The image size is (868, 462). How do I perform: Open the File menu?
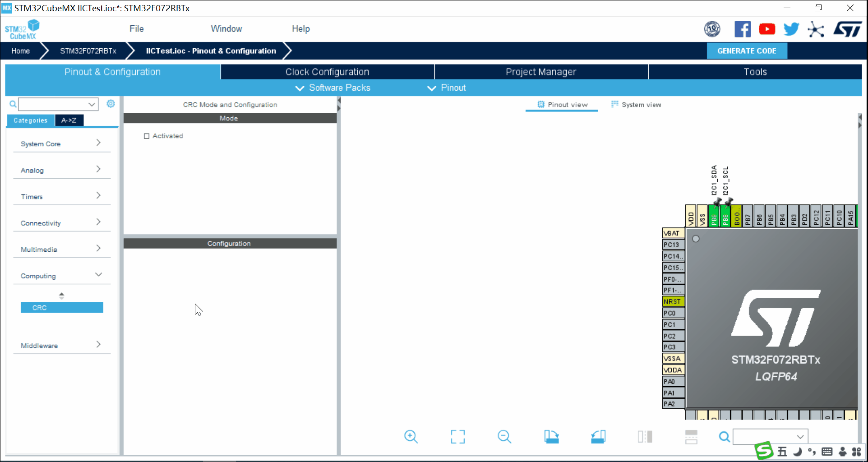137,28
